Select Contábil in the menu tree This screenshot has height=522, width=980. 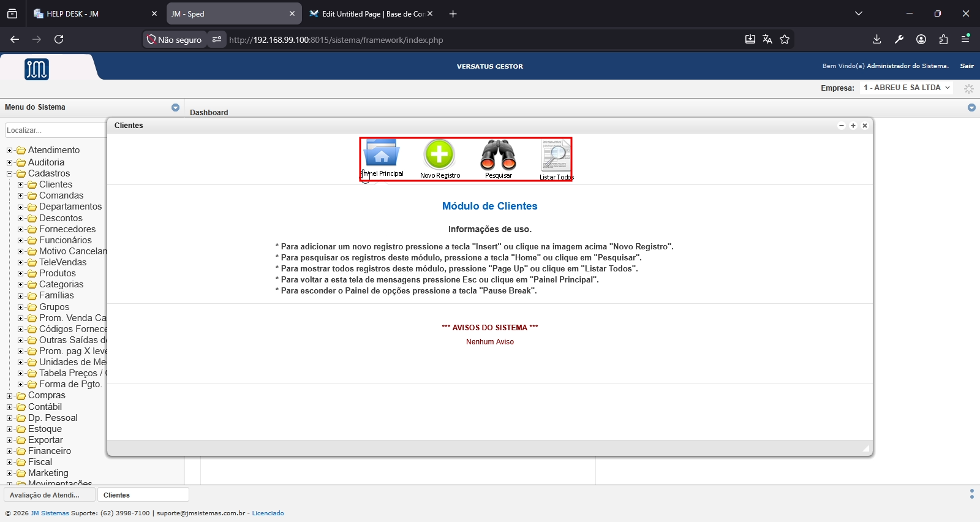[45, 407]
